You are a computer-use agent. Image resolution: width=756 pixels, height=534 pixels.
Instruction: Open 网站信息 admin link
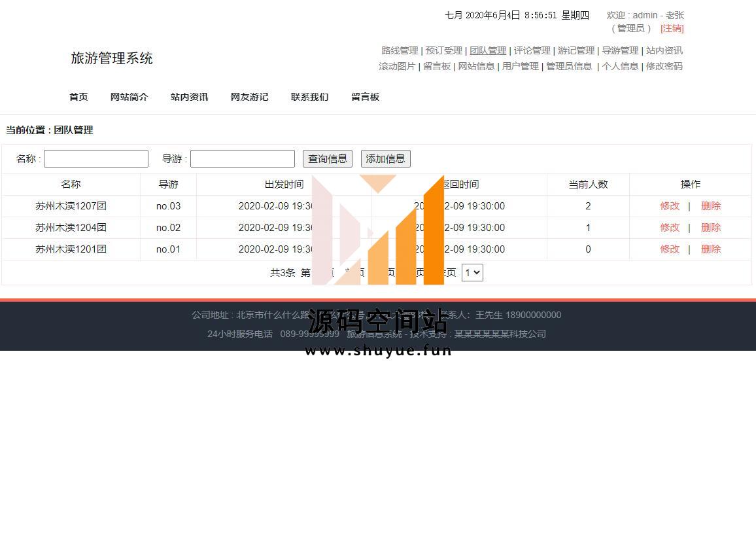coord(476,66)
